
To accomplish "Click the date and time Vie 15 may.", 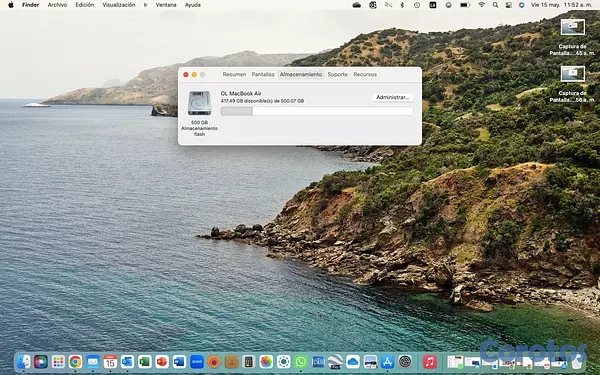I will click(x=561, y=5).
